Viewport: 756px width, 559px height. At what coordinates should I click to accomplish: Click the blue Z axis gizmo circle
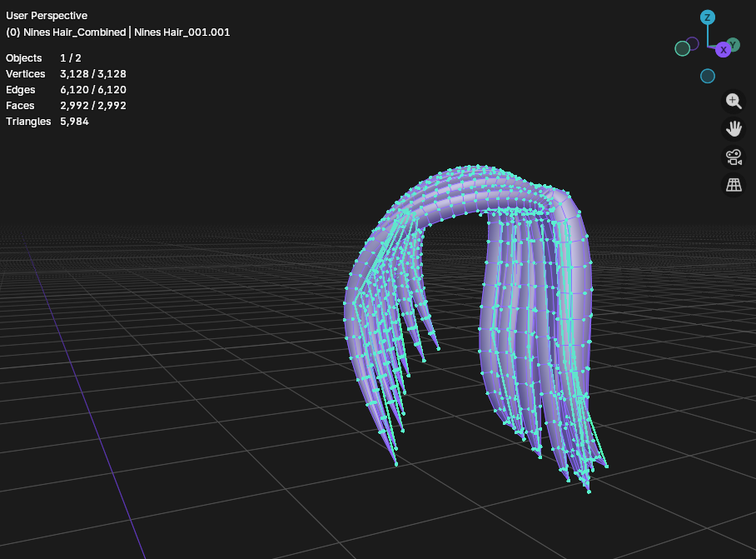708,17
